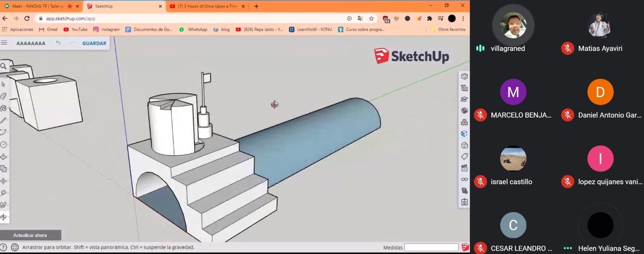Open the Instructor graduation cap panel

464,99
